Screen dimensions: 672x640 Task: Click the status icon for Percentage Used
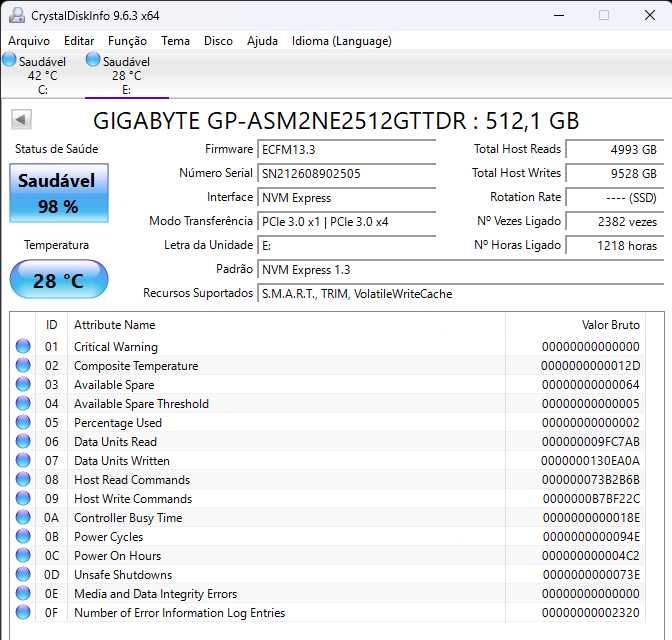pos(23,422)
